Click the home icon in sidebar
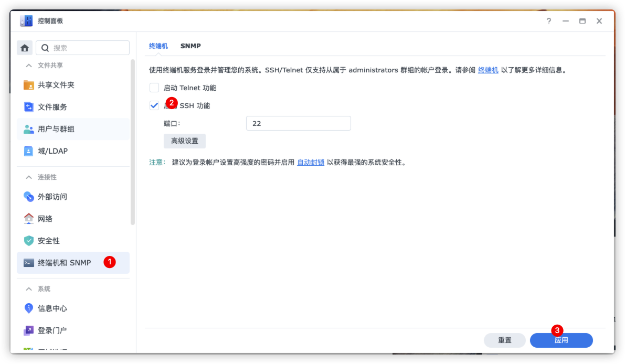625x364 pixels. 25,48
